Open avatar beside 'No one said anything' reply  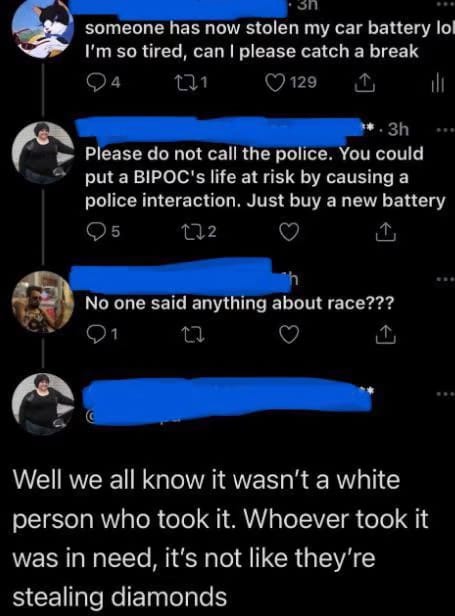(x=43, y=301)
